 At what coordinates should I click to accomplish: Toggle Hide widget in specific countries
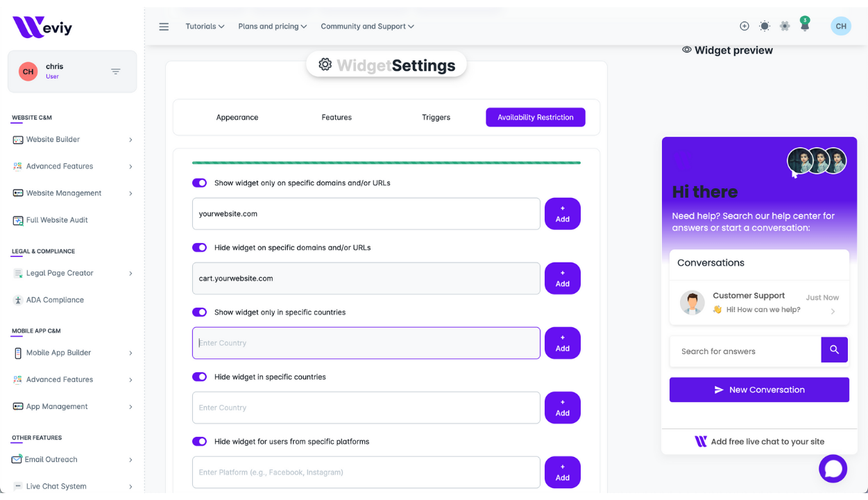[x=199, y=377]
